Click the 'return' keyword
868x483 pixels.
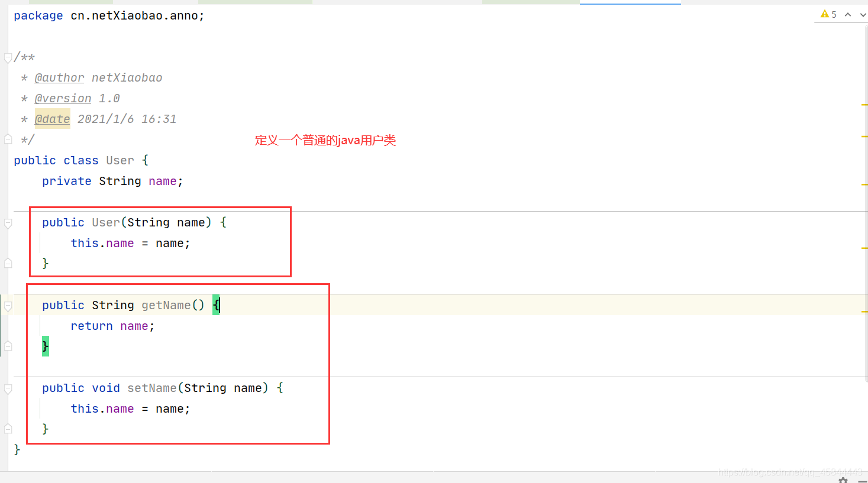tap(91, 326)
